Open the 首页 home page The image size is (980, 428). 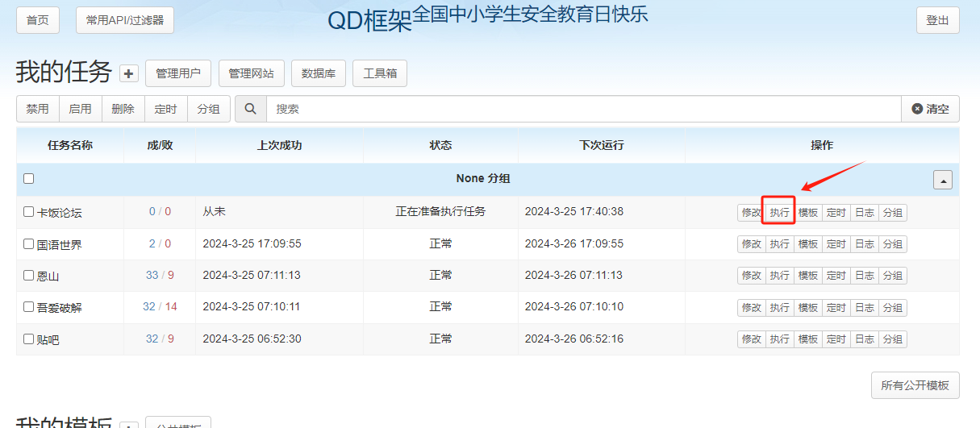38,20
